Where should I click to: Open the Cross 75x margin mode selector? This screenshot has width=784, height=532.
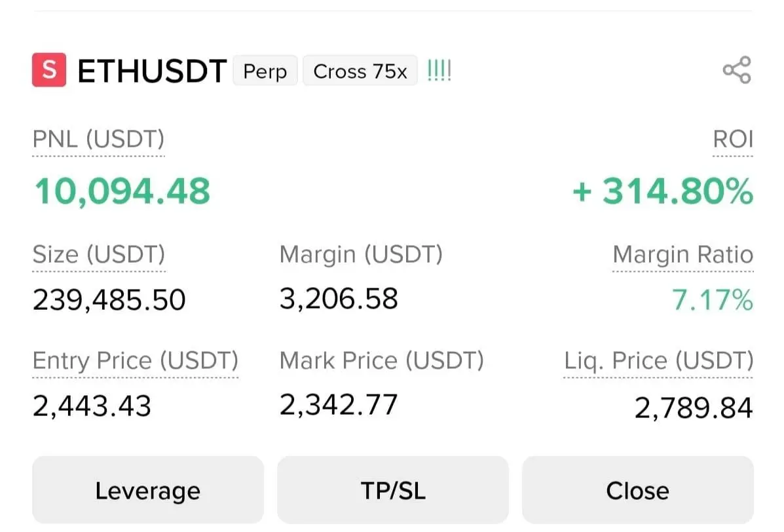click(360, 71)
